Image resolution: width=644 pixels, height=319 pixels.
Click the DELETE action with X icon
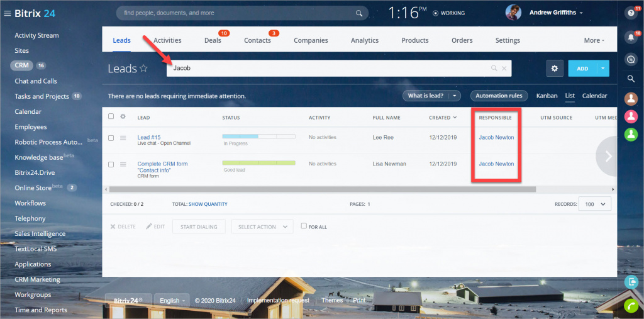(x=123, y=227)
